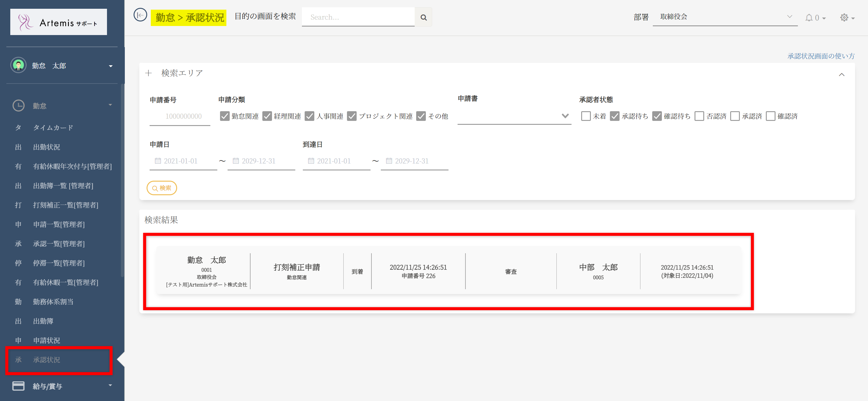Image resolution: width=868 pixels, height=401 pixels.
Task: Open the settings gear icon
Action: click(844, 18)
